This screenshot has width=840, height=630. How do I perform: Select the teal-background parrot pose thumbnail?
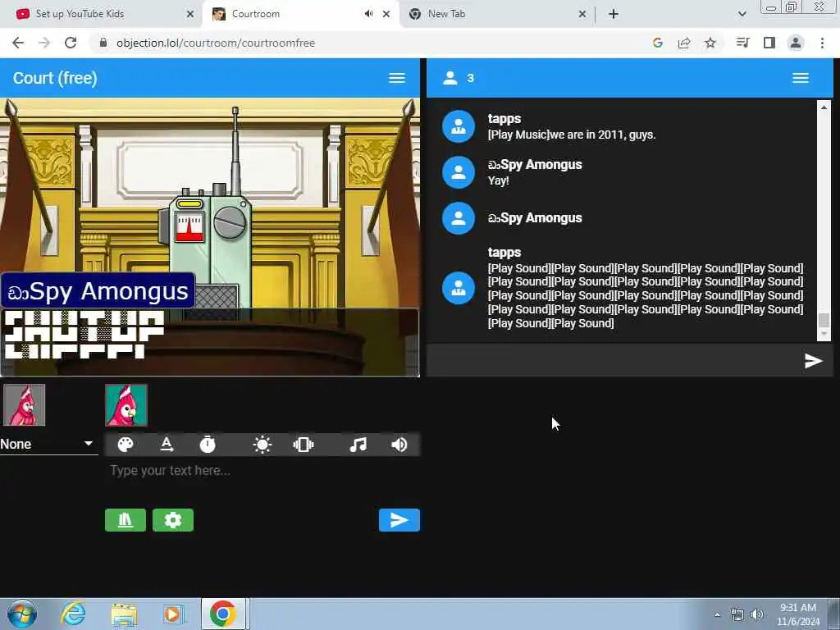click(126, 405)
